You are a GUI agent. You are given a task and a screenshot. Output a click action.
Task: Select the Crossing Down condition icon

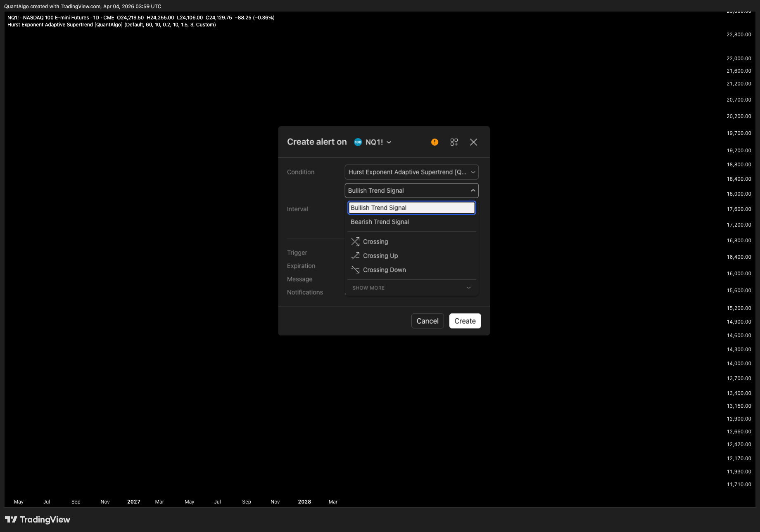[355, 270]
